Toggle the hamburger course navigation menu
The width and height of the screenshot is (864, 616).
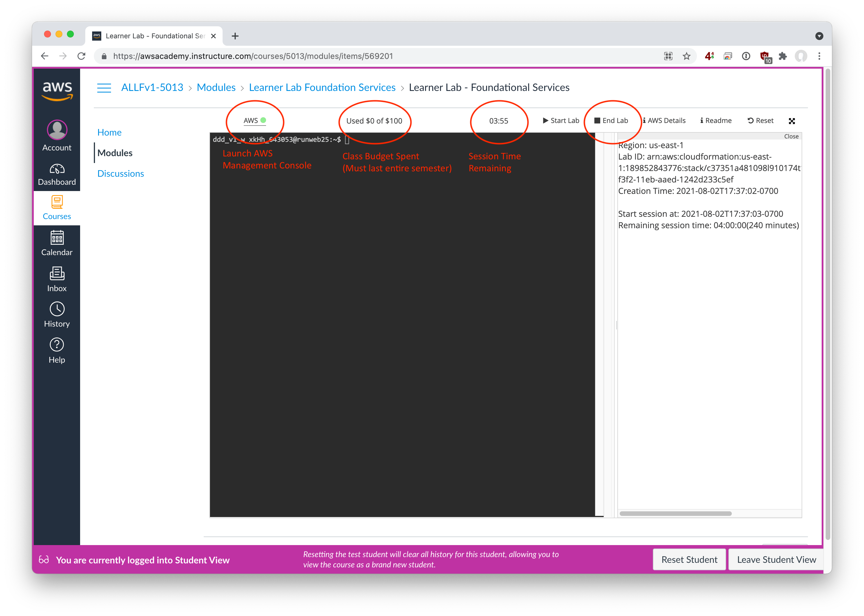(x=104, y=88)
